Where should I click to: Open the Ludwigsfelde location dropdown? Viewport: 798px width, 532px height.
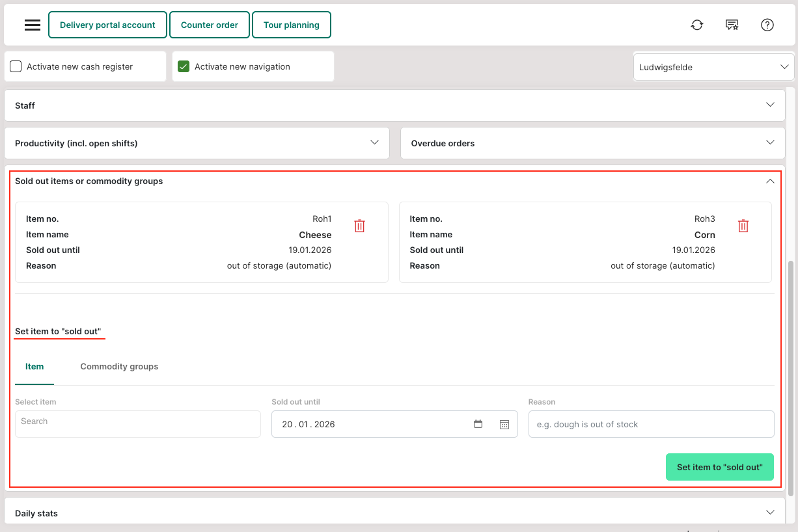(x=713, y=67)
